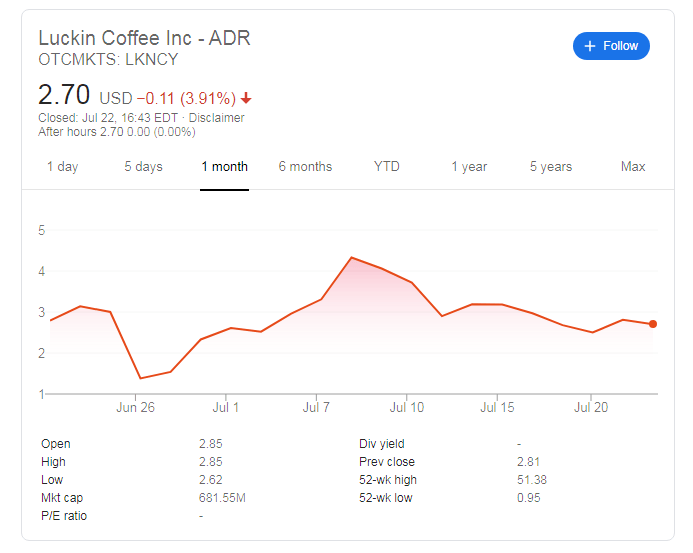Click the chart peak near Jul 8
The height and width of the screenshot is (553, 693).
tap(351, 257)
